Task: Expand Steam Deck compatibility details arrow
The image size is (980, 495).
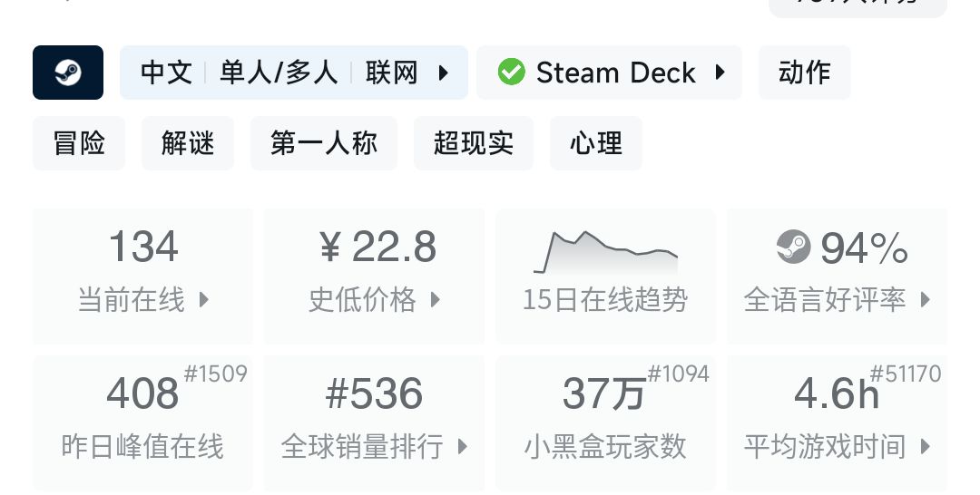Action: click(x=720, y=73)
